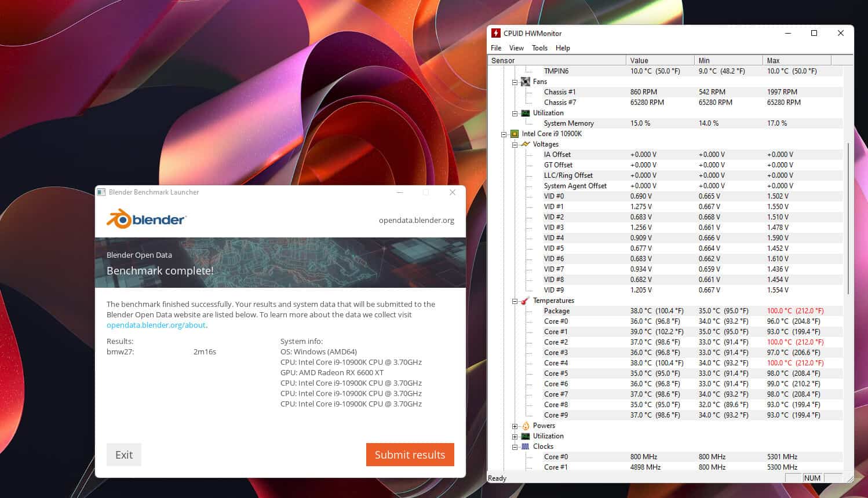Click the green icon beside Utilization under Fans
This screenshot has height=498, width=868.
pyautogui.click(x=526, y=113)
